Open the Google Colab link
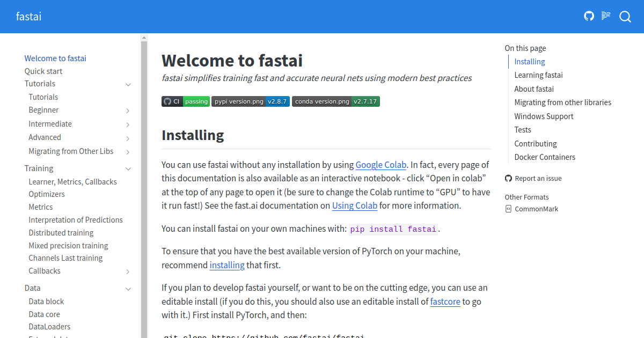 pyautogui.click(x=381, y=165)
